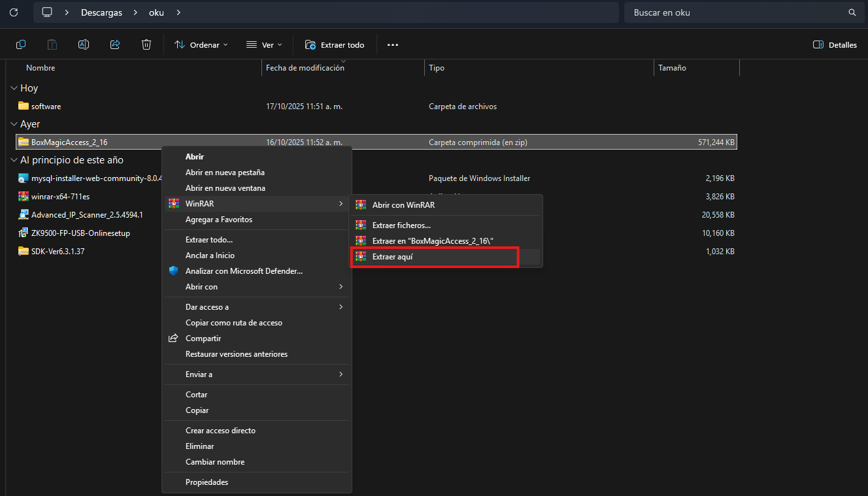Viewport: 868px width, 496px height.
Task: Select the SDK-Ver6.3.1.37 zip file
Action: coord(58,251)
